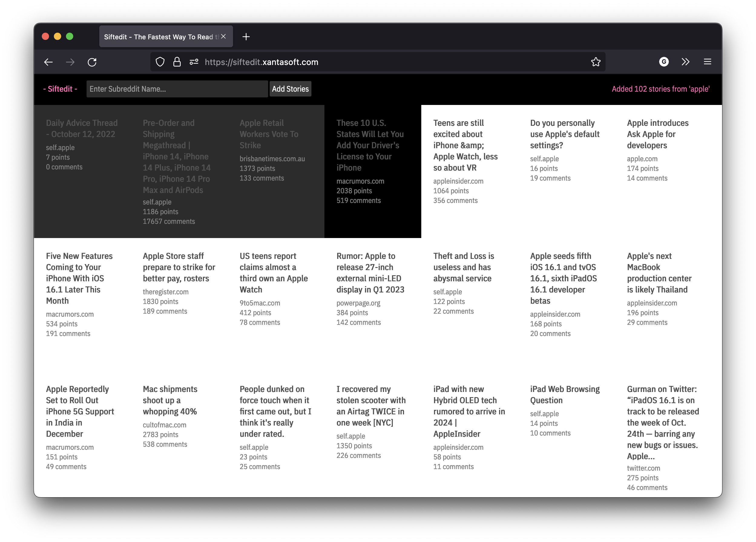Open Apple Retail Workers Vote To Strike
The image size is (756, 542).
click(x=269, y=134)
